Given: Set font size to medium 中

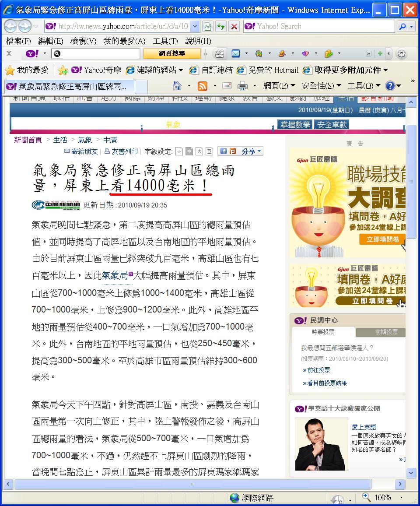Looking at the screenshot, I should click(189, 151).
